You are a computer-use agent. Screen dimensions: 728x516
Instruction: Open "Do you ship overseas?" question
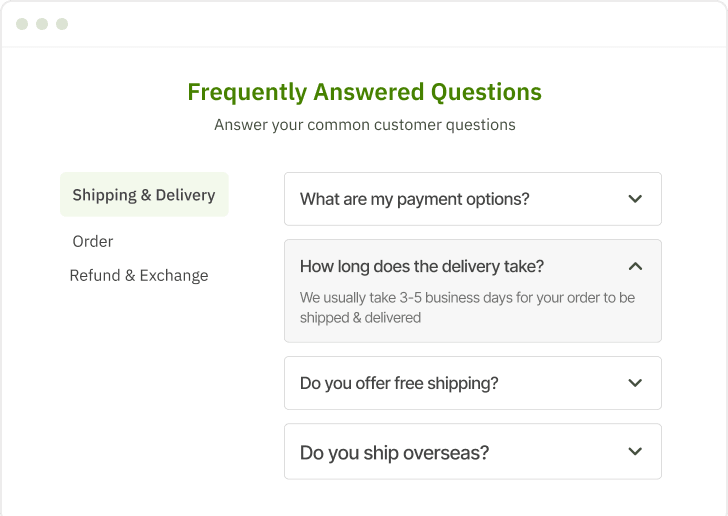[x=394, y=452]
